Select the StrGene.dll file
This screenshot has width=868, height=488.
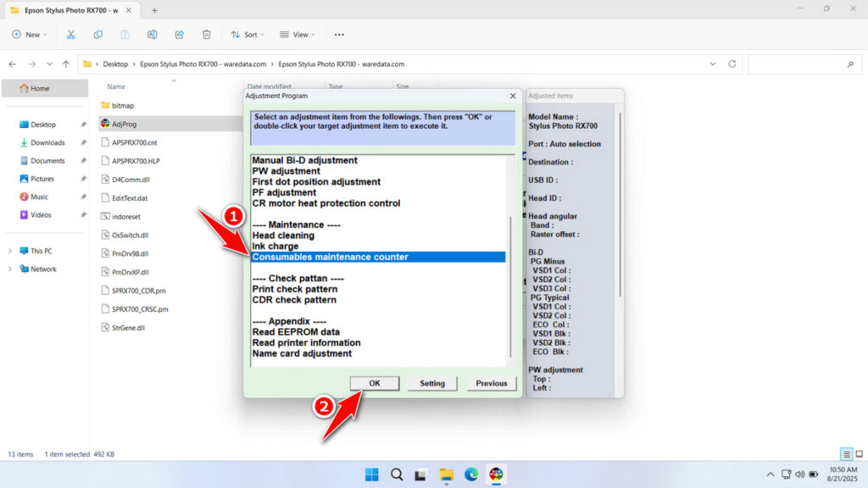click(x=128, y=328)
